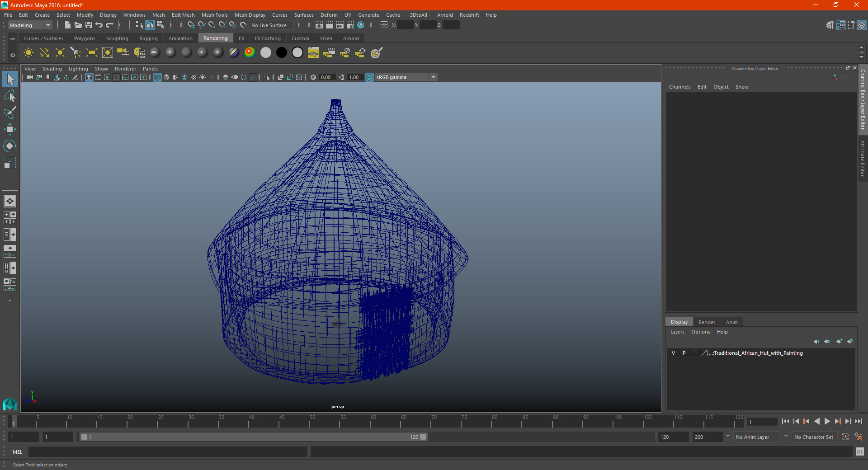Open the Mesh Tools menu

tap(215, 15)
